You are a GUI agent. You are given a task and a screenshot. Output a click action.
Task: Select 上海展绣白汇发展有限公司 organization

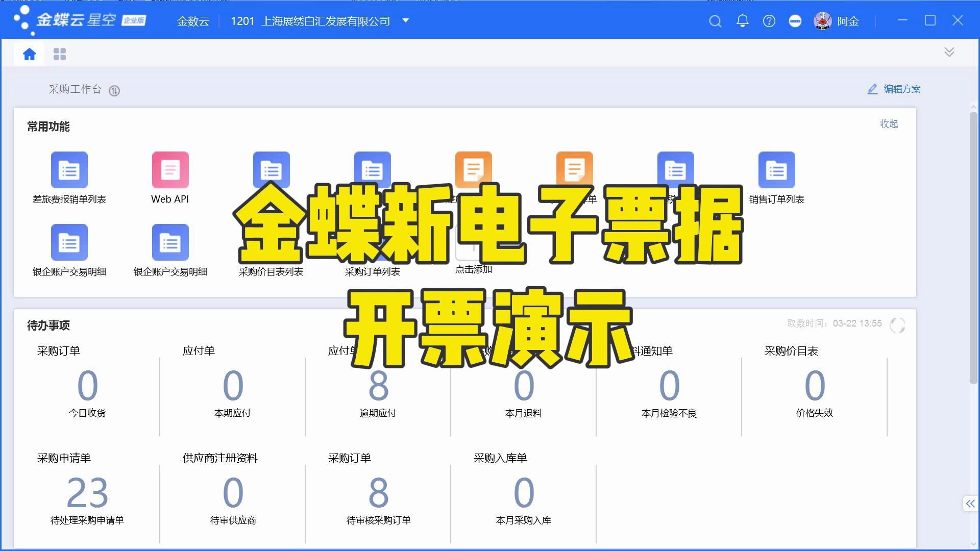pyautogui.click(x=326, y=21)
